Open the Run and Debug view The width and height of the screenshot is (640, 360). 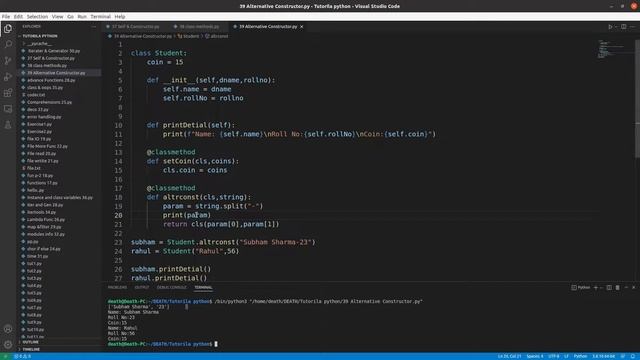click(x=8, y=77)
